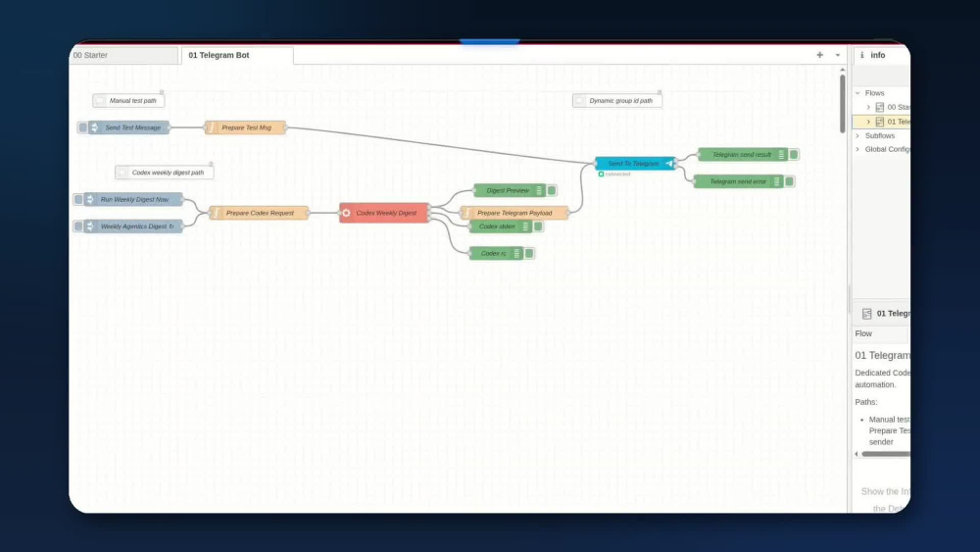Click the left arrow of info panel scrollbar
Screen dimensions: 980x552
click(x=857, y=455)
